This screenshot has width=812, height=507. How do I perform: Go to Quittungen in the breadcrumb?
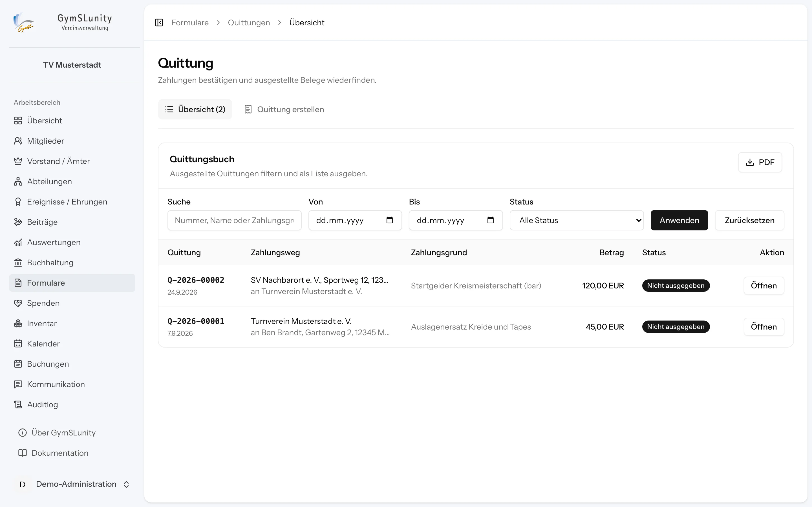point(249,23)
